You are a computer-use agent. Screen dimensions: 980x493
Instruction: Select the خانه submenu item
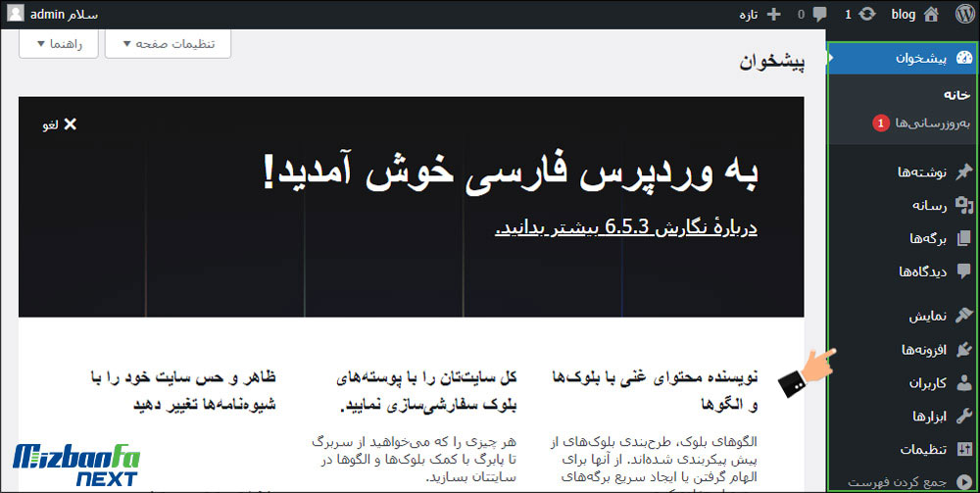pyautogui.click(x=956, y=95)
